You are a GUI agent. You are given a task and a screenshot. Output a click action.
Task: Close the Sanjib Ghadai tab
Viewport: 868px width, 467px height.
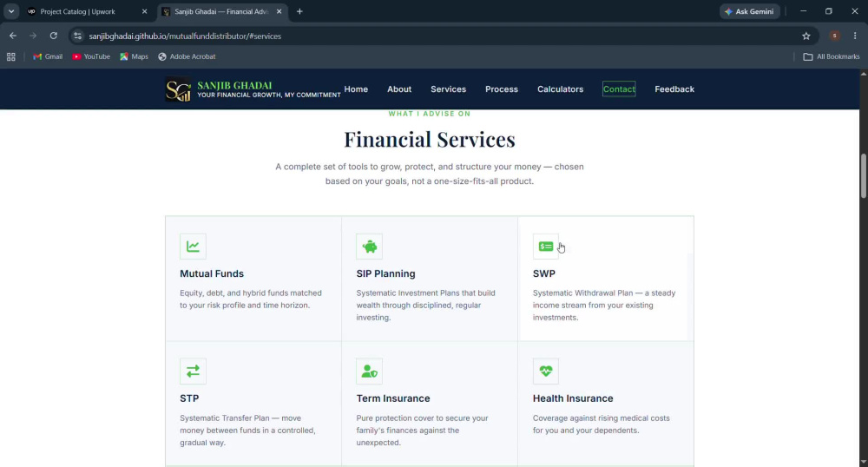279,11
